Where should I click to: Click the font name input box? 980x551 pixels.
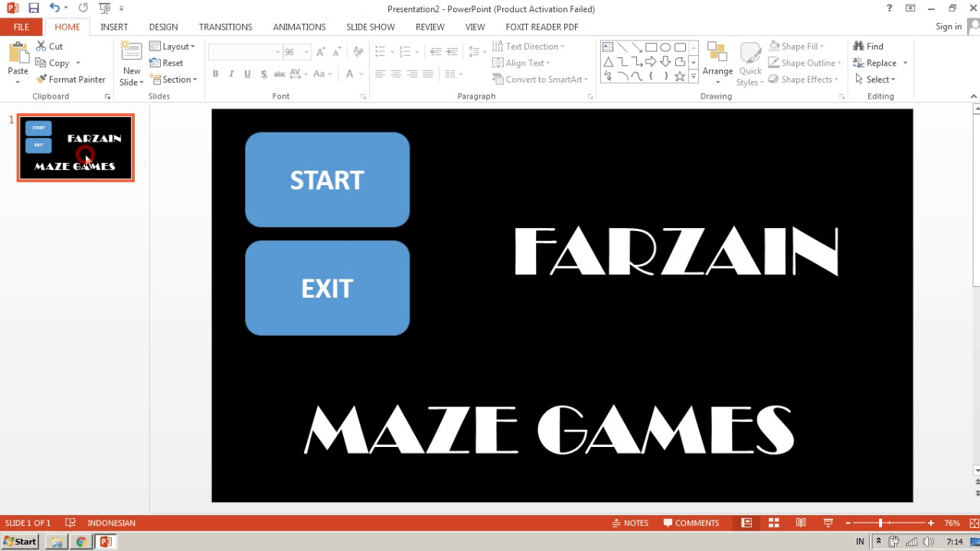pyautogui.click(x=245, y=52)
